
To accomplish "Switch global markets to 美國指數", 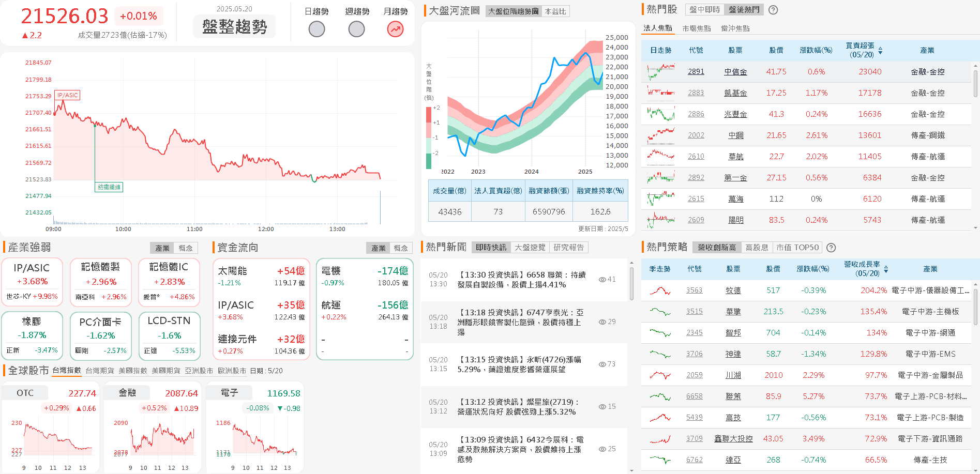I will 133,371.
